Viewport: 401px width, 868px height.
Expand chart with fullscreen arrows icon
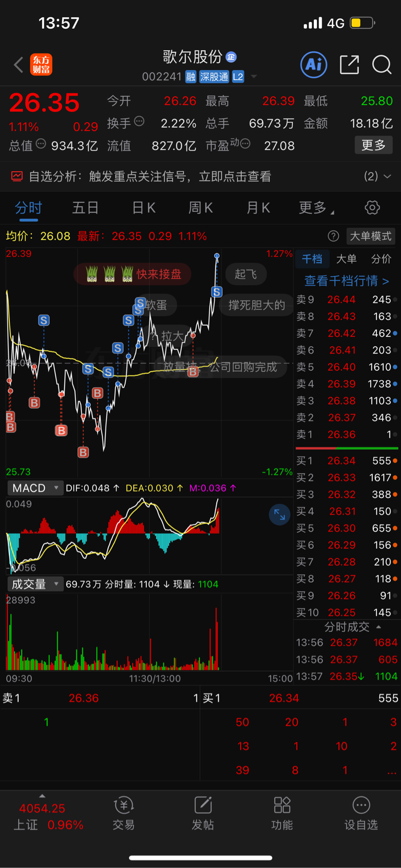[279, 515]
